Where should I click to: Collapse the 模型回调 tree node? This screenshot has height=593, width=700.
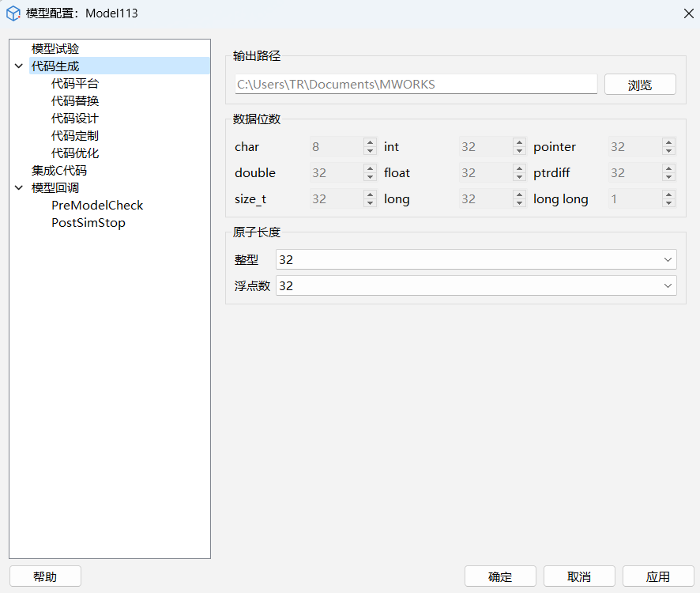[19, 188]
